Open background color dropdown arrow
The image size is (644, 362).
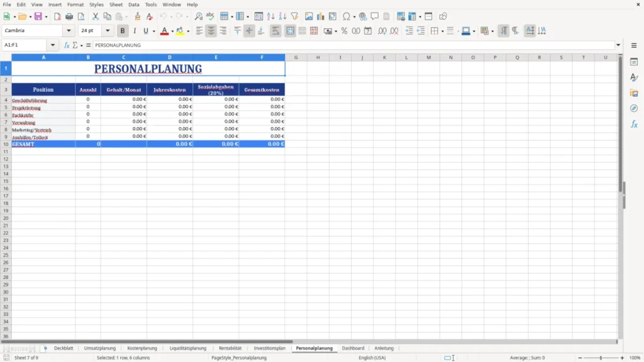tap(188, 31)
